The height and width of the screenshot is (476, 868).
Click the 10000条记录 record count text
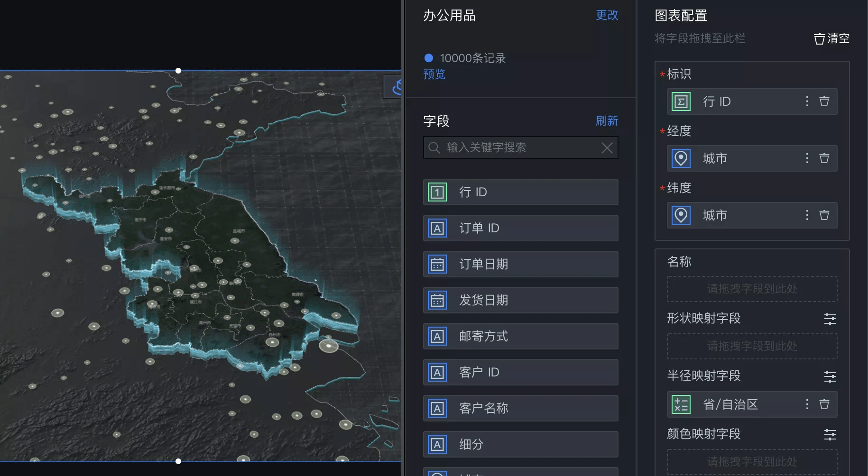coord(473,58)
